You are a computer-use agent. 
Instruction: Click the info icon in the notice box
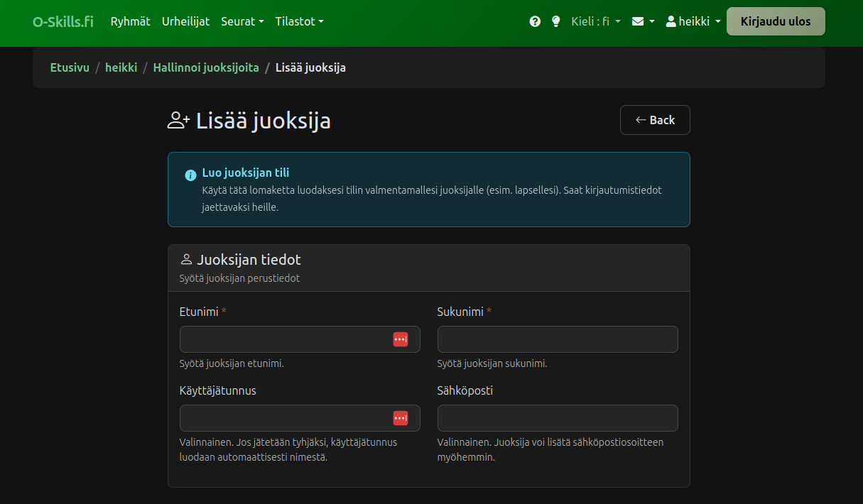tap(190, 175)
